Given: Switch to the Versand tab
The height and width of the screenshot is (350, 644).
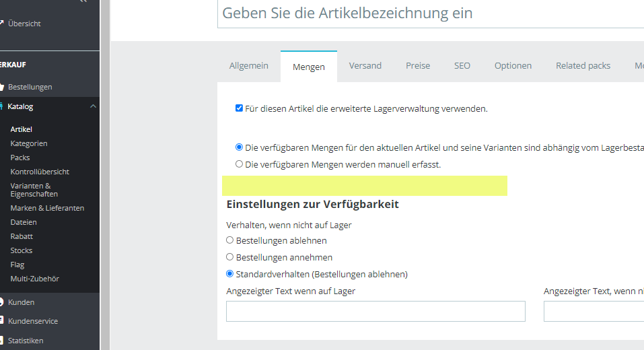Looking at the screenshot, I should 365,66.
